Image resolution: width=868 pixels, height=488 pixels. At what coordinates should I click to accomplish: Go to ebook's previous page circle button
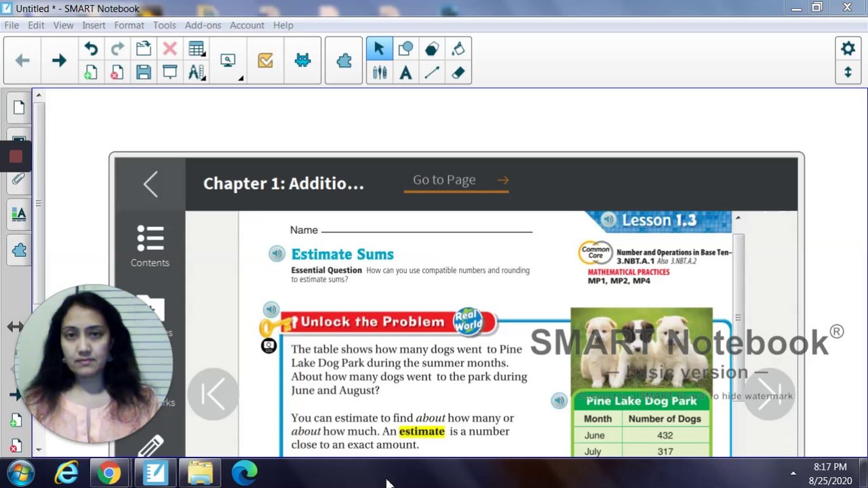pyautogui.click(x=213, y=394)
